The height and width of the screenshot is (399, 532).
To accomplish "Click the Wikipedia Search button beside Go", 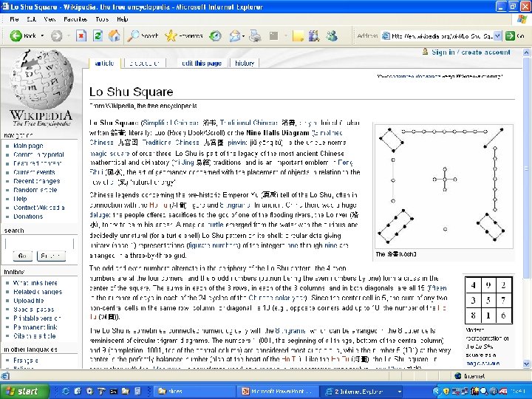I will point(51,256).
